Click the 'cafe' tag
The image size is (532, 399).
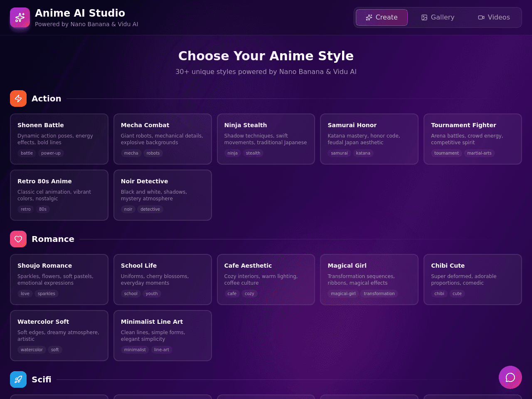coord(232,293)
